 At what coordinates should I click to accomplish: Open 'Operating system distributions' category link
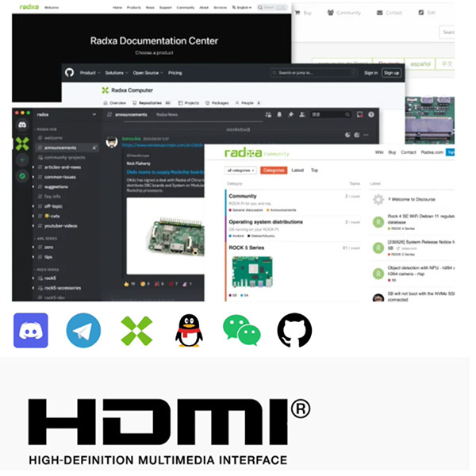click(x=266, y=222)
